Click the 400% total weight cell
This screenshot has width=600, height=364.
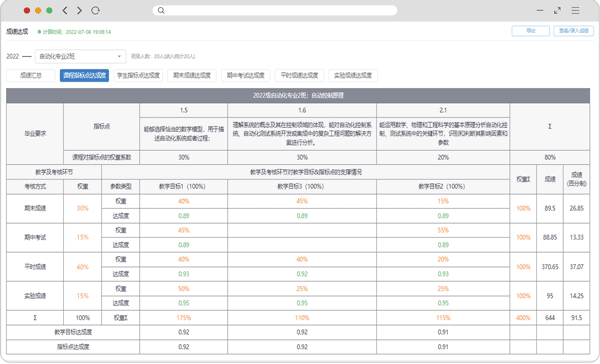tap(523, 318)
